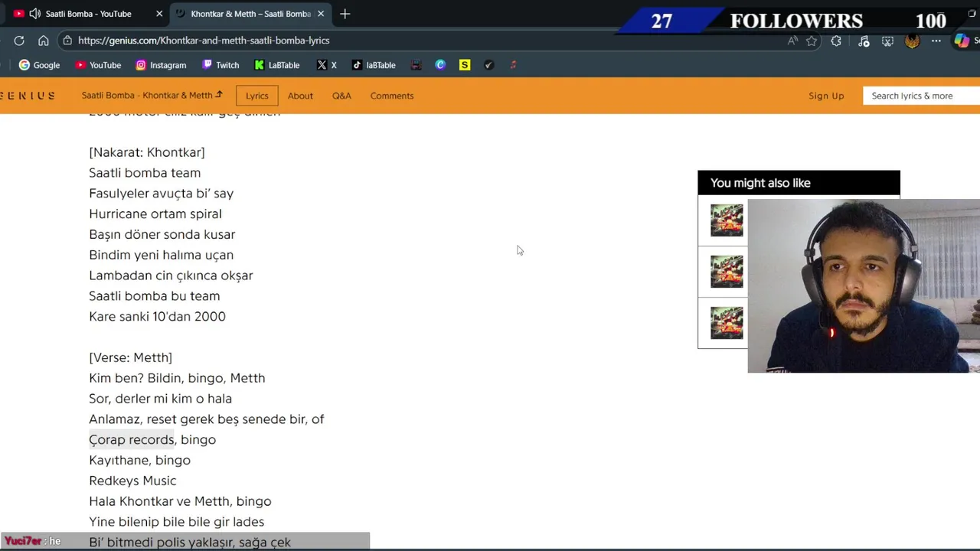View site info lock icon in address bar
Screen dimensions: 980x551
68,41
